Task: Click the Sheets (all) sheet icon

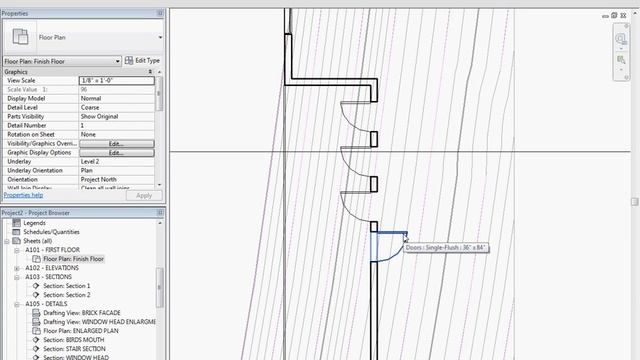Action: click(16, 241)
